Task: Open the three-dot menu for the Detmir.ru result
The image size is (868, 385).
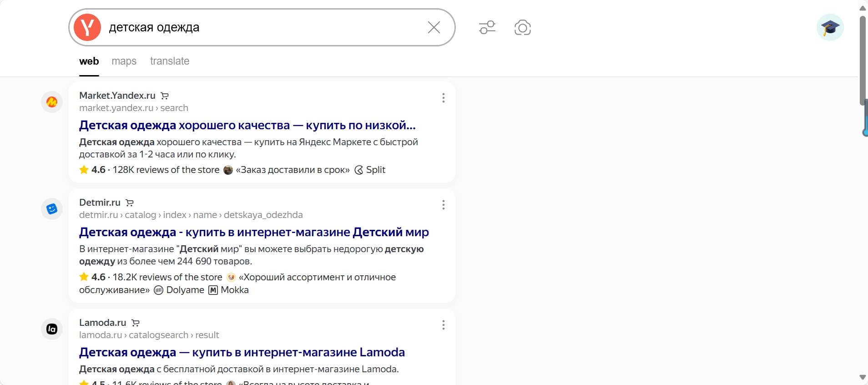Action: pos(444,205)
